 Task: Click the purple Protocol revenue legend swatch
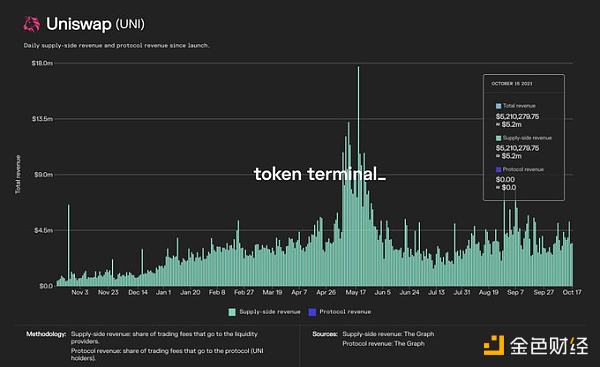(312, 312)
